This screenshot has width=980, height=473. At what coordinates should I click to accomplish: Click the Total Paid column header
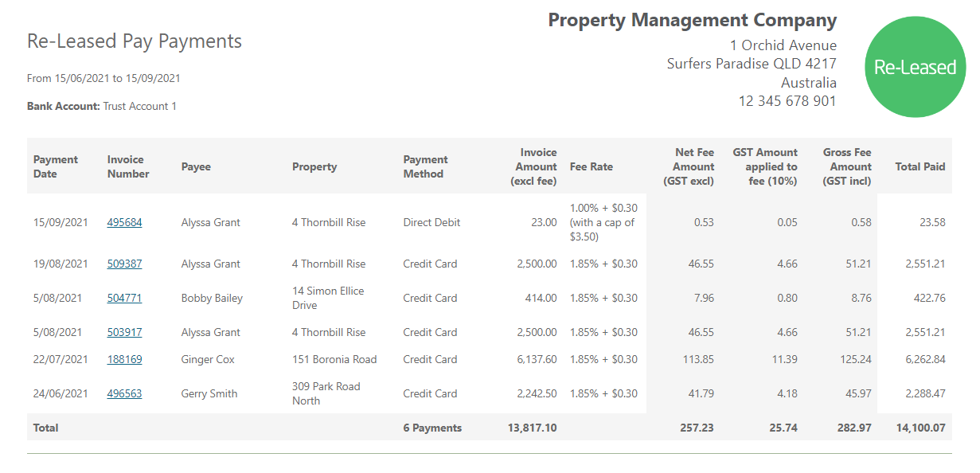point(919,166)
